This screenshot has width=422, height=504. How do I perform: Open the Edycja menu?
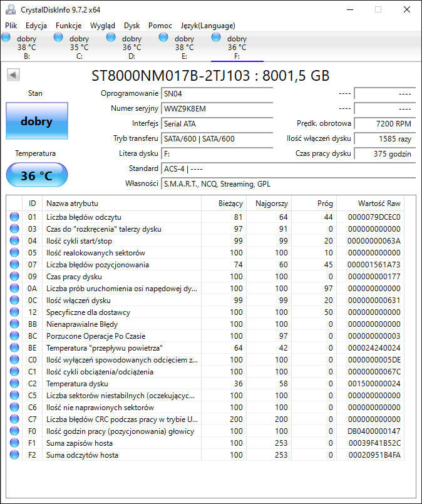36,26
